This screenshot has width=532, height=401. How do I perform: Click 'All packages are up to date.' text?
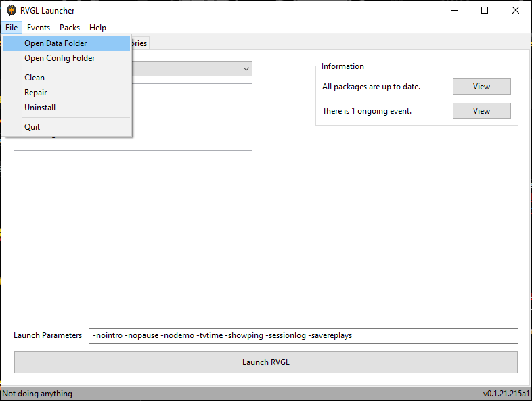coord(371,87)
